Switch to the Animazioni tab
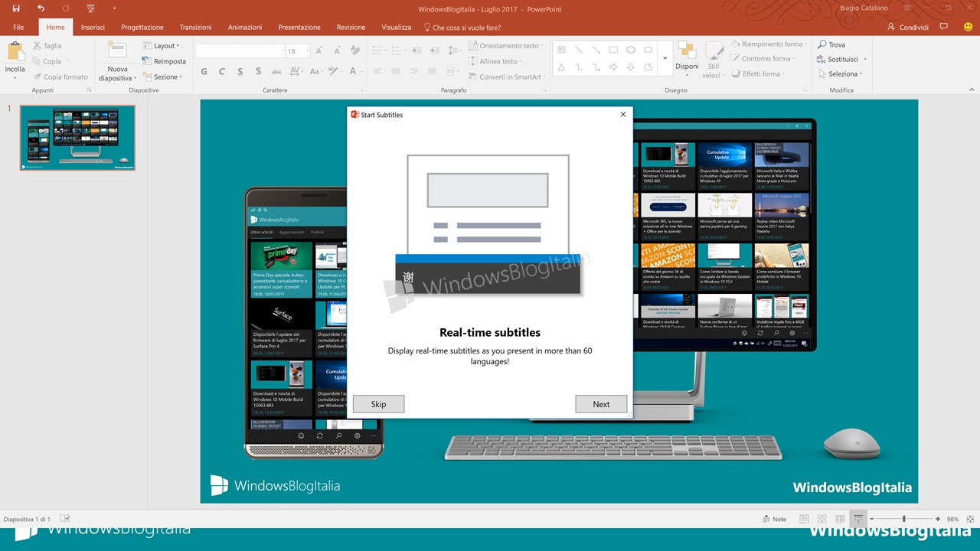The image size is (980, 551). 245,27
